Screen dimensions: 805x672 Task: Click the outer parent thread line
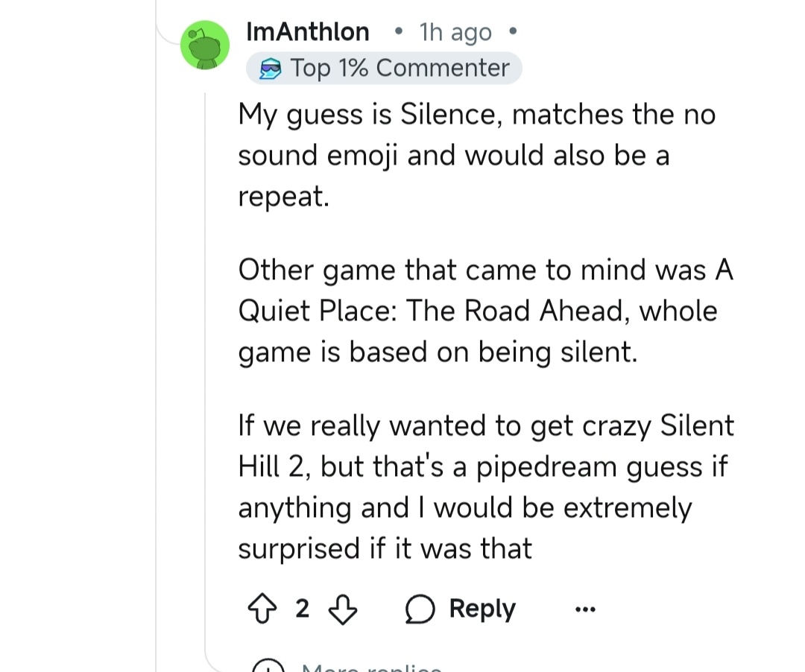point(157,373)
